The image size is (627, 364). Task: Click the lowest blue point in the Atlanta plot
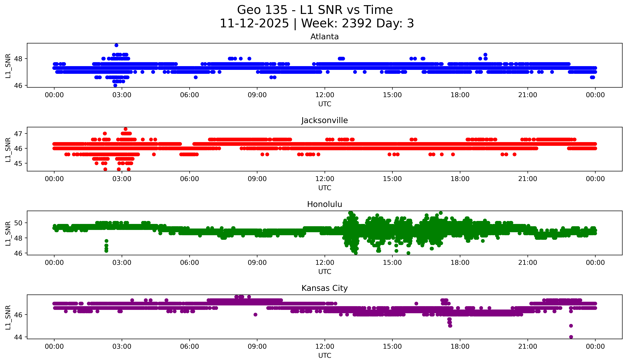(x=115, y=85)
